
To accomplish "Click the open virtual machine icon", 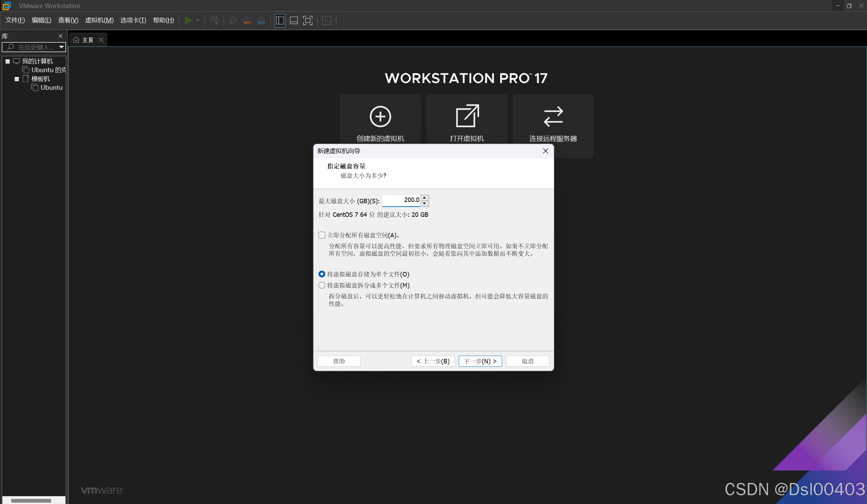I will click(x=467, y=116).
